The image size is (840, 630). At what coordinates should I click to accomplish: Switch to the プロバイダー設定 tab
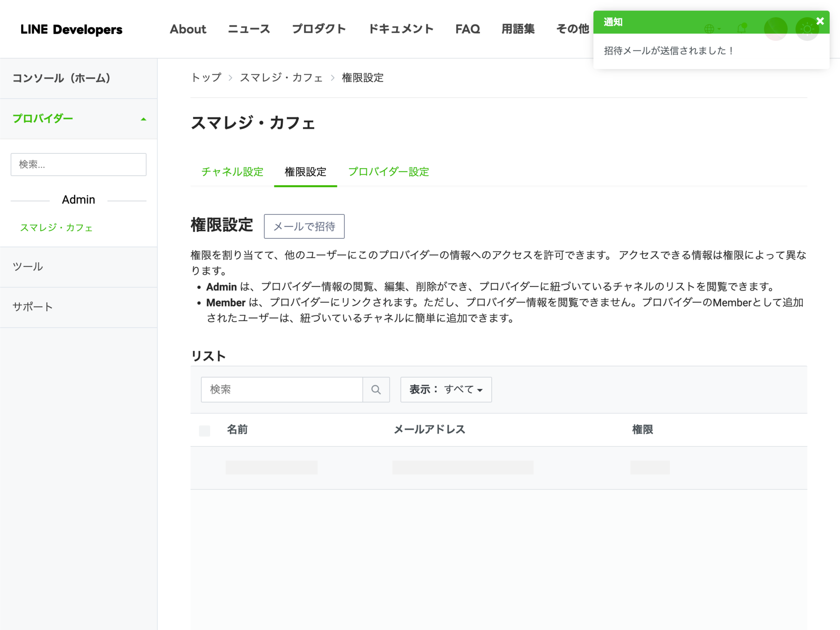click(x=388, y=172)
